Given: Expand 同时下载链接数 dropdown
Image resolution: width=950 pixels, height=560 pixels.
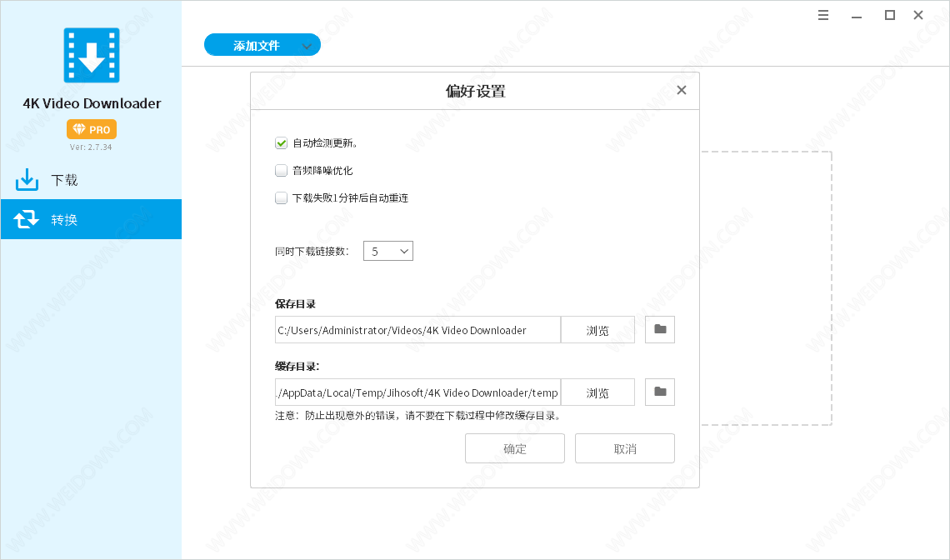Looking at the screenshot, I should 388,251.
